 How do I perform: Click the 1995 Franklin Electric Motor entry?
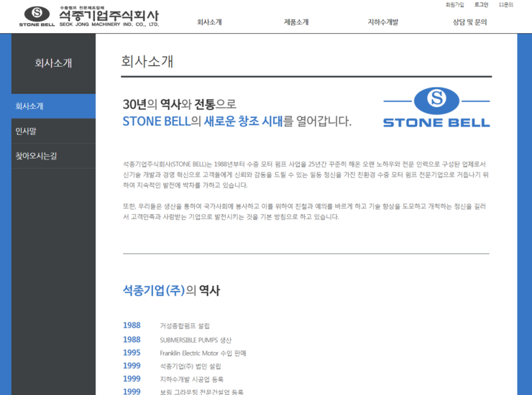[202, 353]
